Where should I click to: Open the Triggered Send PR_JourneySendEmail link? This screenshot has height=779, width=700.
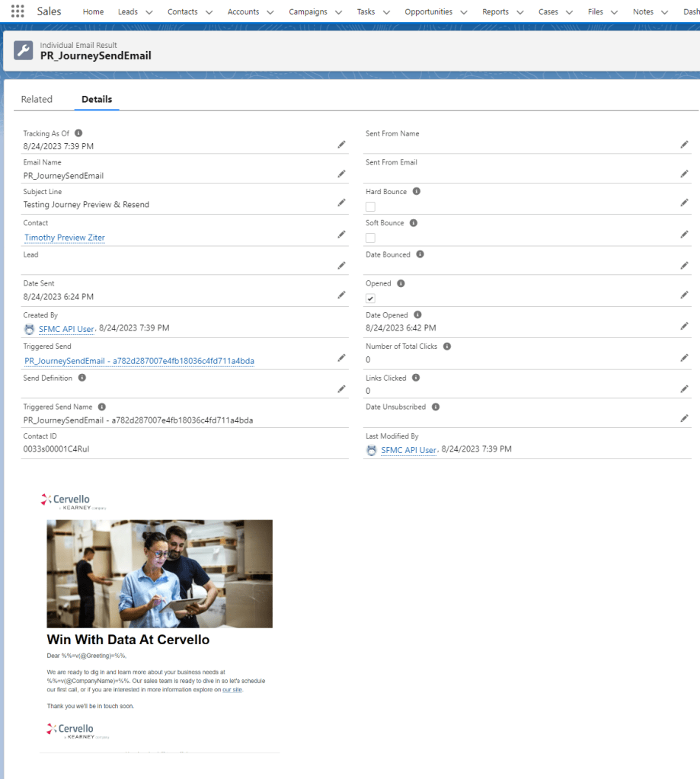139,360
